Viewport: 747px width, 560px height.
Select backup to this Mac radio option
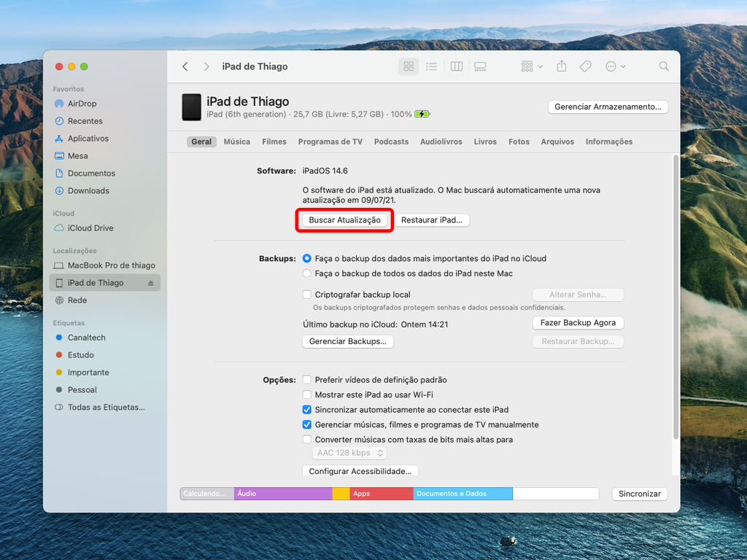click(307, 273)
